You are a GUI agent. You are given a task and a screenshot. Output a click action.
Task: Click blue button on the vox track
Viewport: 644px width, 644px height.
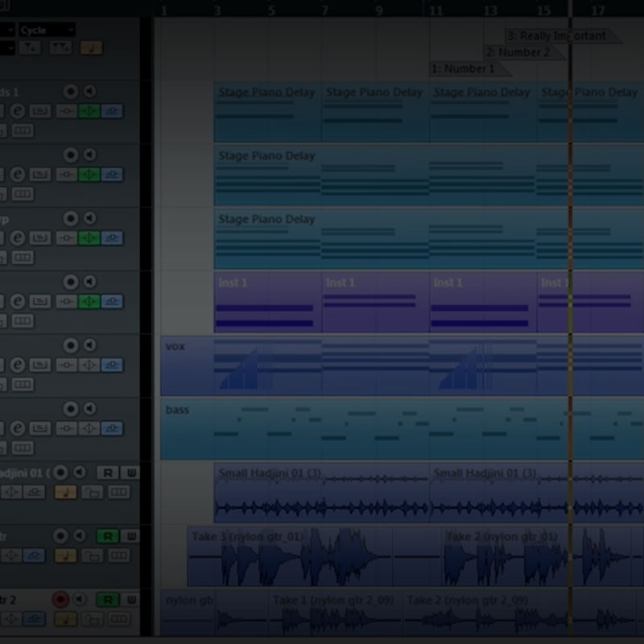112,365
